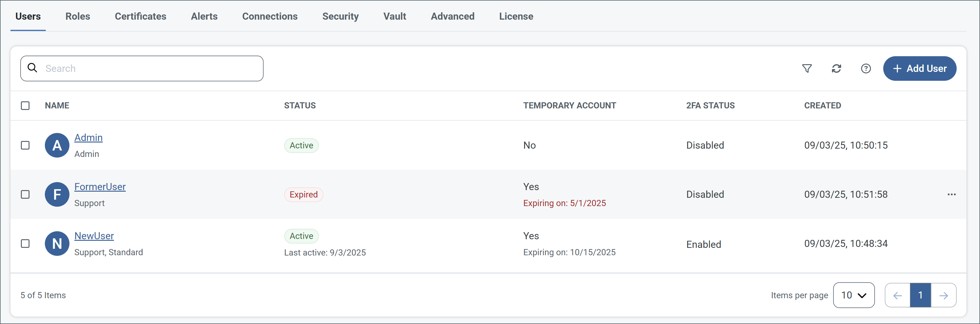Go to previous page arrow
Image resolution: width=980 pixels, height=324 pixels.
(x=897, y=295)
